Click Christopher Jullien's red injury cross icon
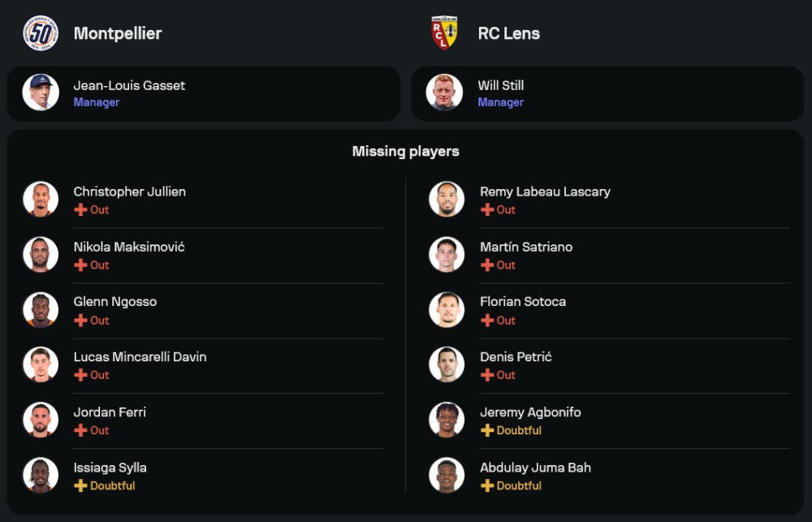The image size is (812, 522). [x=80, y=209]
